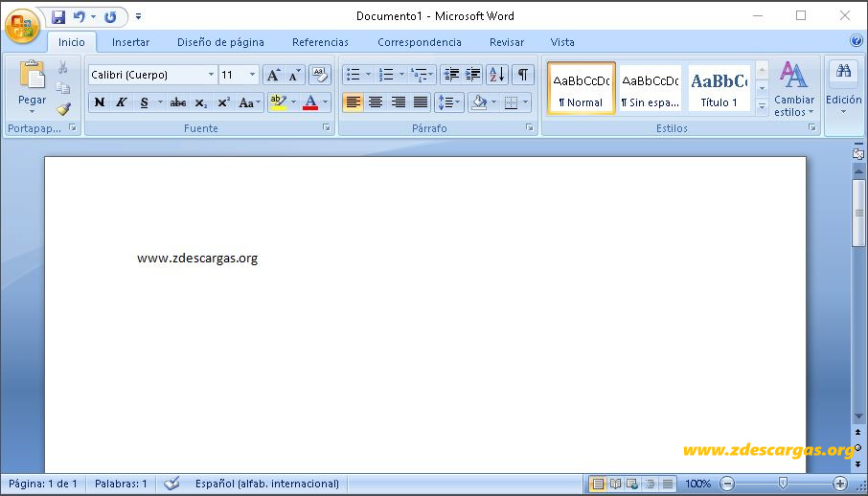
Task: Open Word help with question mark
Action: pos(856,40)
